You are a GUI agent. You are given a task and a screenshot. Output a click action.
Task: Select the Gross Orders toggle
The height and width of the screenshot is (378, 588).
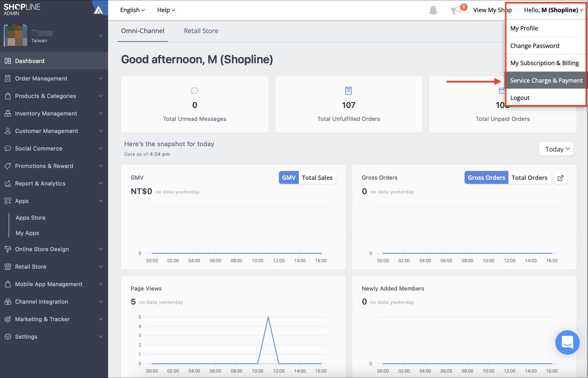pyautogui.click(x=486, y=178)
